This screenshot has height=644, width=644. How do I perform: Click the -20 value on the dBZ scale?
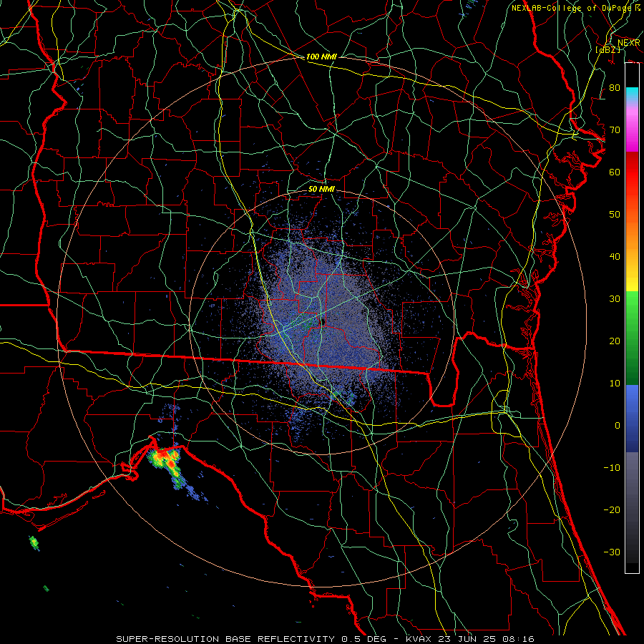(x=612, y=509)
